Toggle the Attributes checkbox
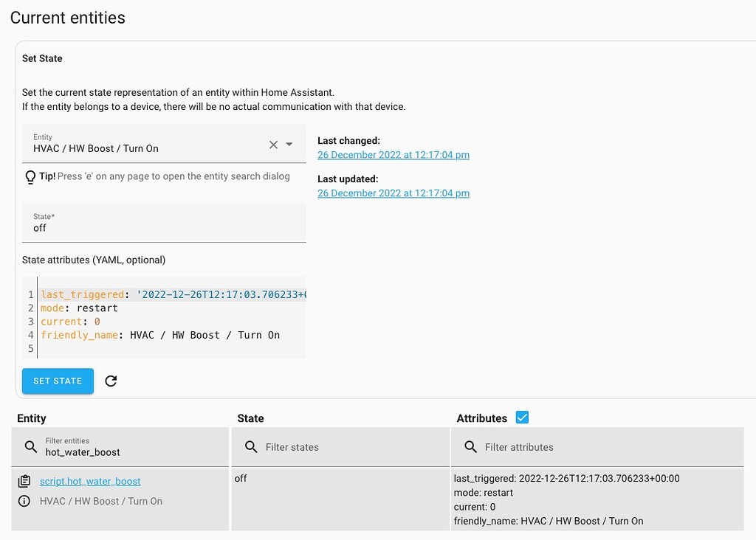The image size is (756, 540). [x=522, y=417]
